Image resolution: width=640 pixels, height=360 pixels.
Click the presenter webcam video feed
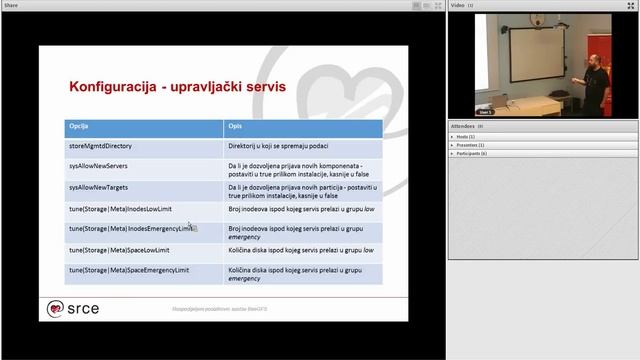543,65
